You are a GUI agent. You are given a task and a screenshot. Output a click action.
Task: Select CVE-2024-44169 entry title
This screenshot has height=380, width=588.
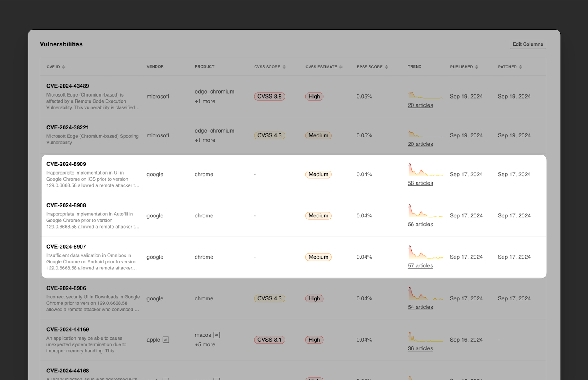coord(68,330)
